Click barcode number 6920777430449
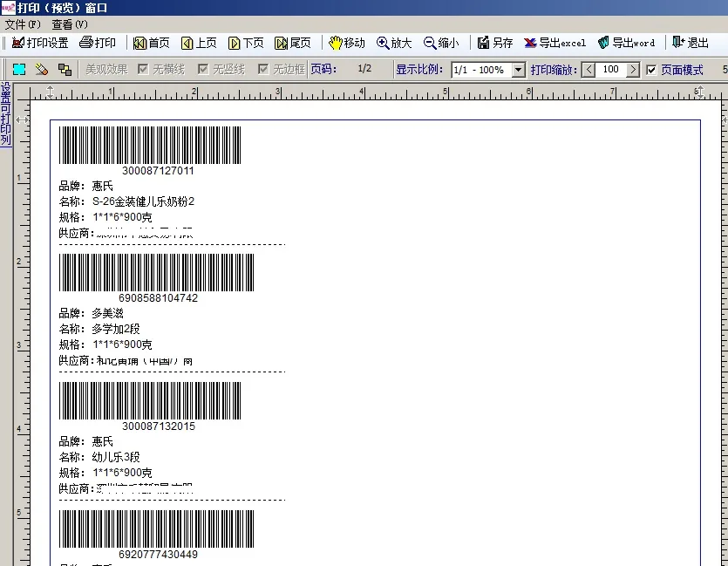Viewport: 728px width, 566px height. point(159,555)
